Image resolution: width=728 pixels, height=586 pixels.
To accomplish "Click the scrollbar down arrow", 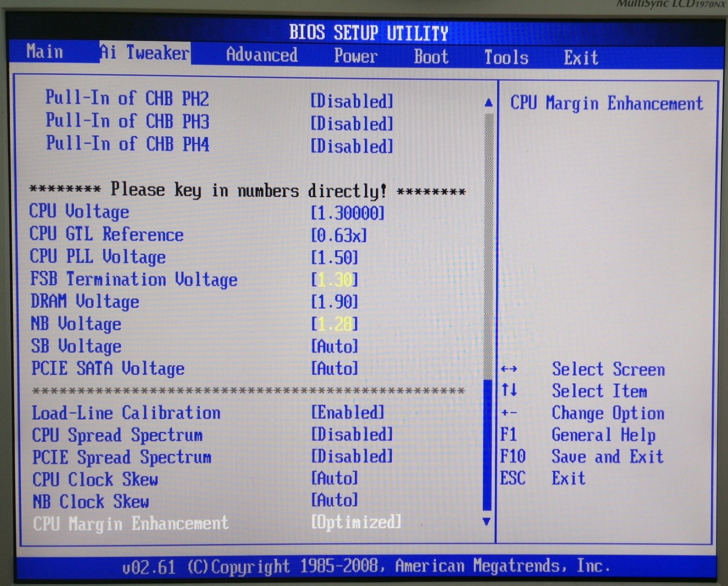I will click(487, 521).
